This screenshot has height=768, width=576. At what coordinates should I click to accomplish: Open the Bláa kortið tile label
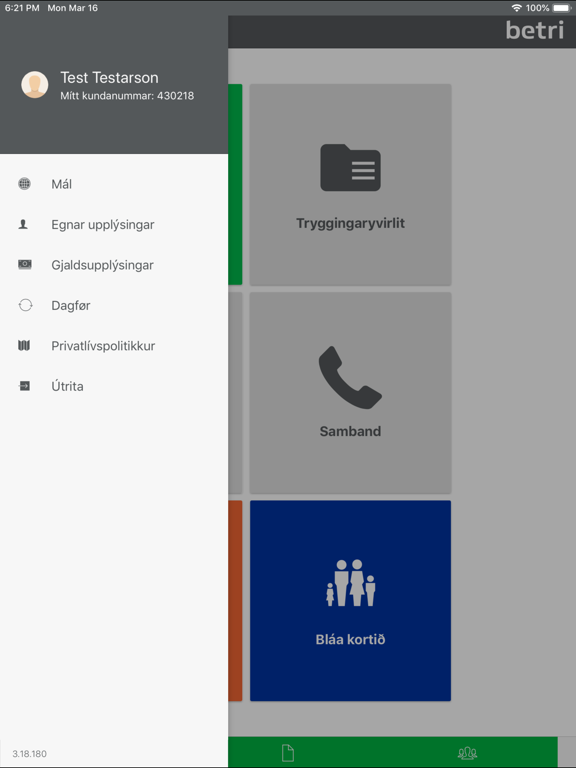tap(351, 639)
